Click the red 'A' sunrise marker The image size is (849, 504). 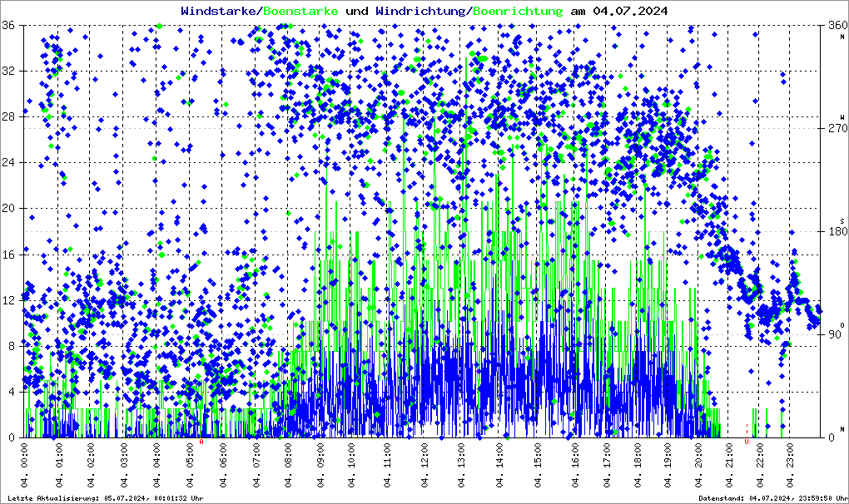[x=201, y=442]
